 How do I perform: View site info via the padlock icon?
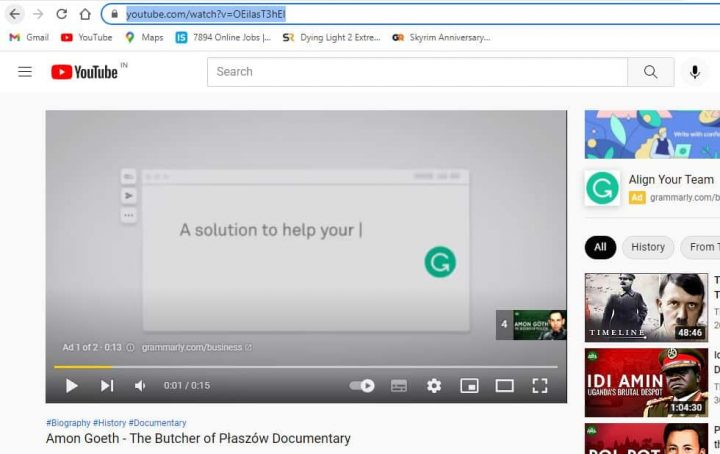(115, 14)
